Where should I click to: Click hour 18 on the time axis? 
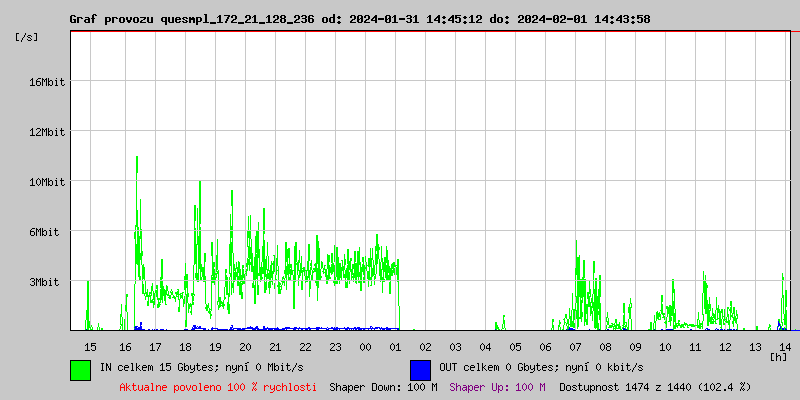click(x=185, y=346)
